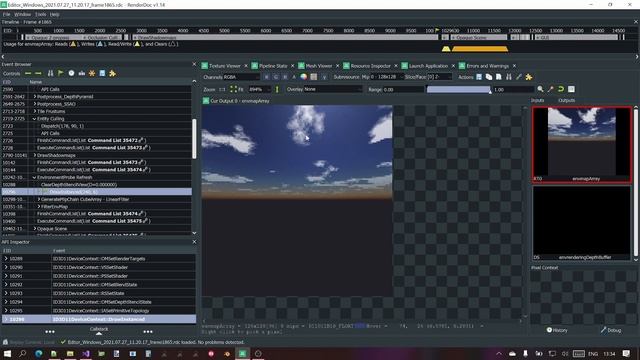The width and height of the screenshot is (640, 360).
Task: Collapse the EnvironmentProbe Refresh group
Action: click(35, 177)
